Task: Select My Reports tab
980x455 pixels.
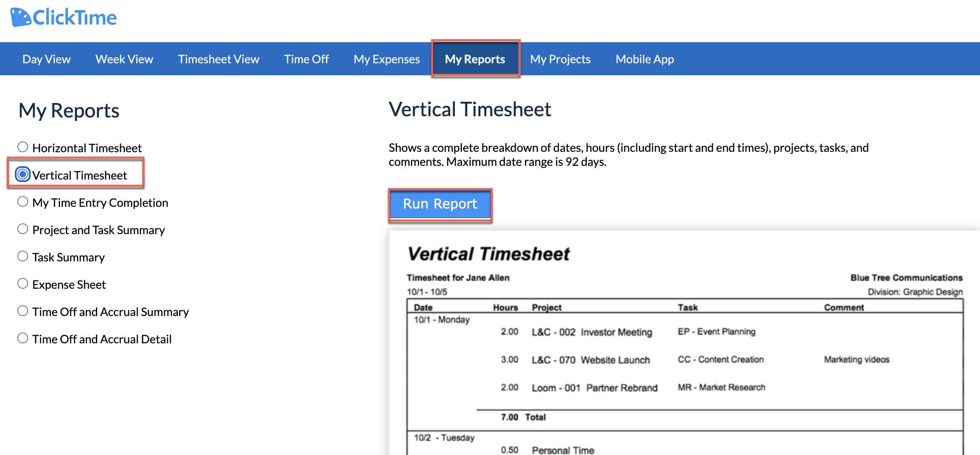Action: coord(475,59)
